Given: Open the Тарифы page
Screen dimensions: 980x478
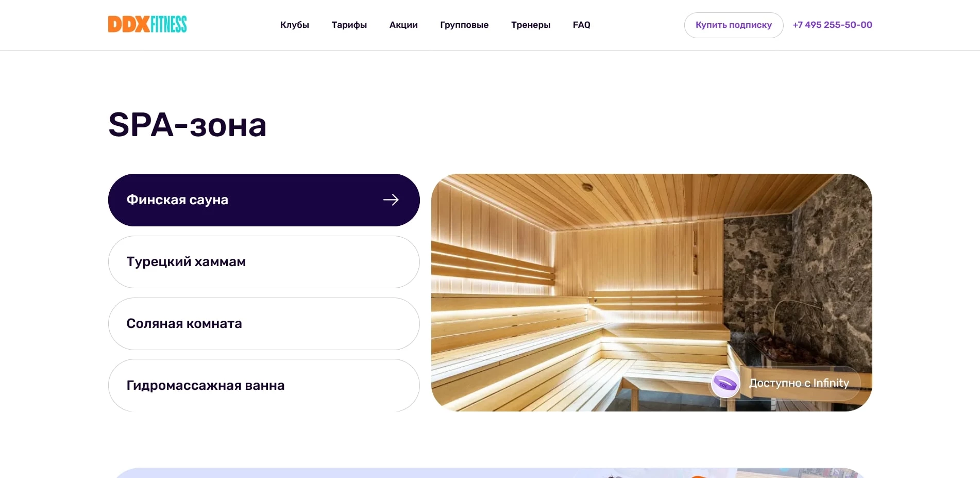Looking at the screenshot, I should click(349, 25).
